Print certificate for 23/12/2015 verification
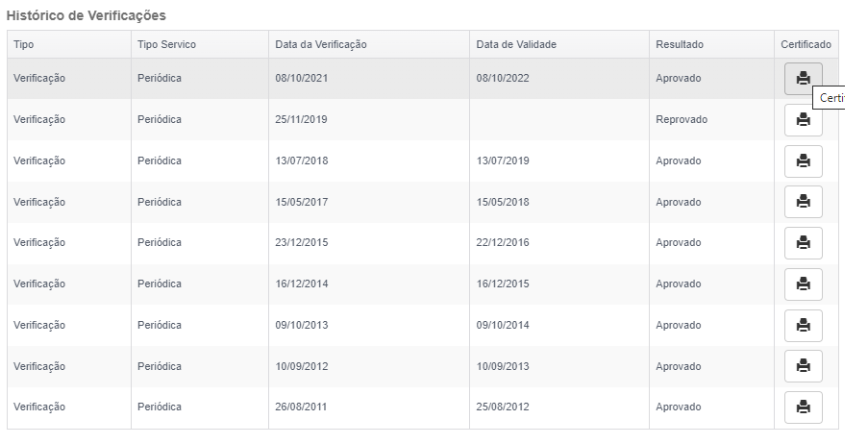868x444 pixels. [x=804, y=243]
